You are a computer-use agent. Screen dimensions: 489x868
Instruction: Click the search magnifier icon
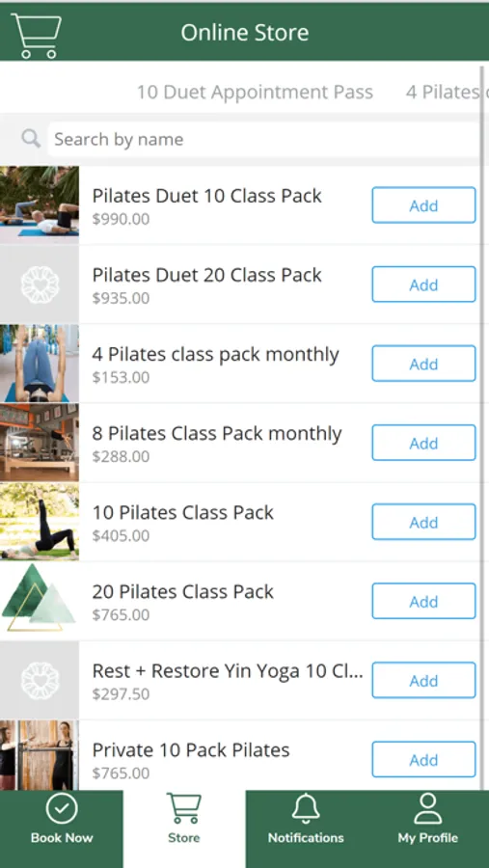click(x=31, y=138)
